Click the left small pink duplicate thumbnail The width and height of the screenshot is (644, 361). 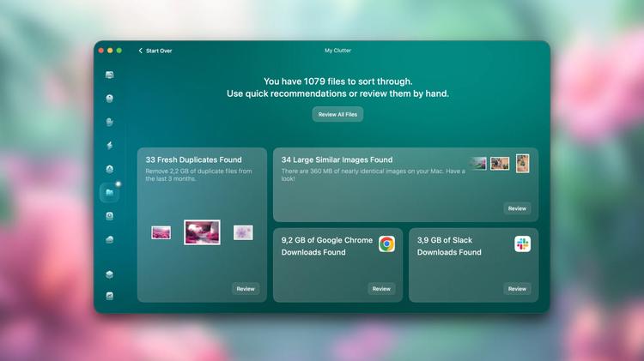coord(161,232)
